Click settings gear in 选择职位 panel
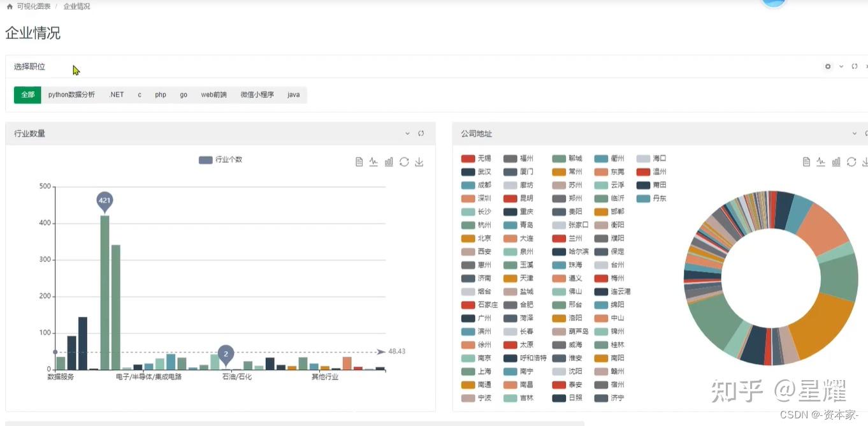The width and height of the screenshot is (868, 426). coord(828,66)
